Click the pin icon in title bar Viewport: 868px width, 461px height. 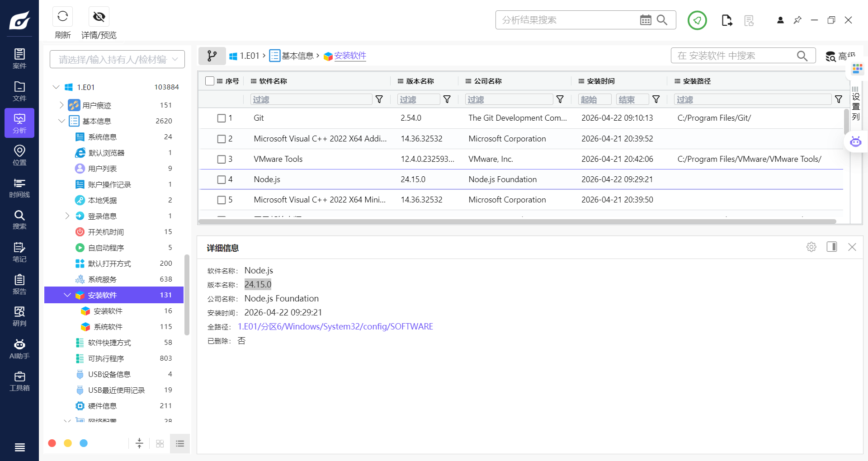tap(797, 20)
